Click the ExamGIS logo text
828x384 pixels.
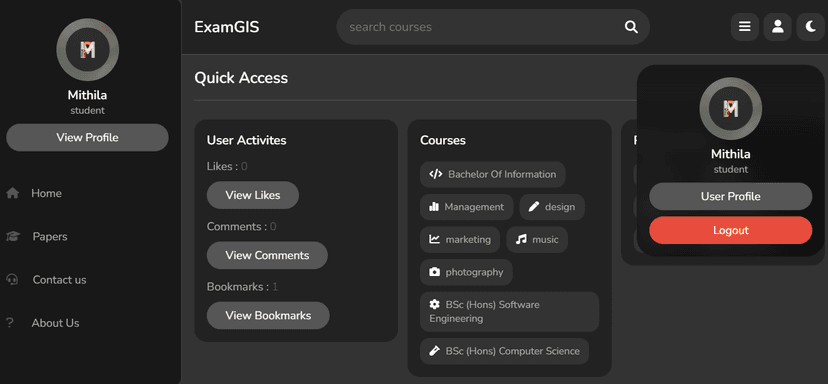click(x=227, y=27)
